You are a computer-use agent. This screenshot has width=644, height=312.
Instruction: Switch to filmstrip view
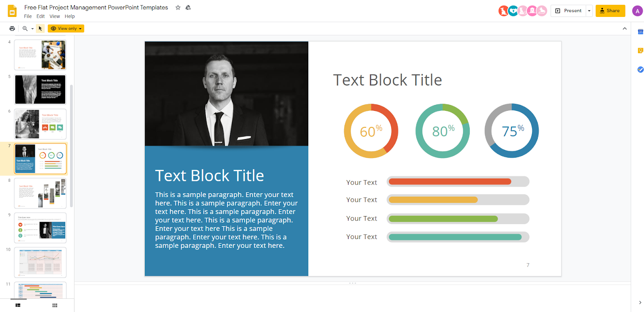tap(18, 305)
